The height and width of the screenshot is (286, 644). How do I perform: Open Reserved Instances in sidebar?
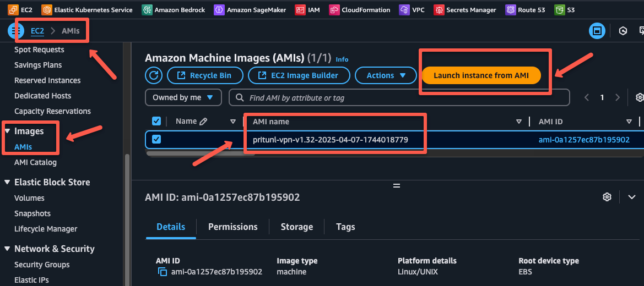(47, 80)
